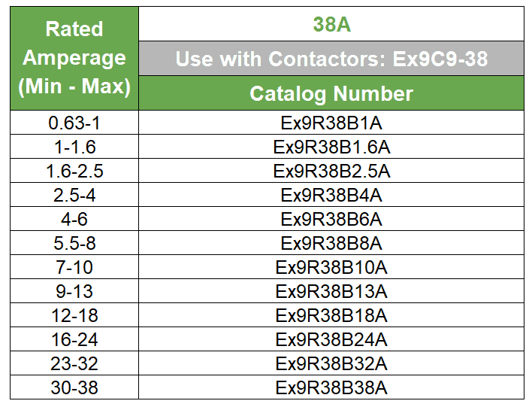The width and height of the screenshot is (532, 407).
Task: Click the Use with Contactors Ex9C9-38 banner
Action: click(331, 59)
